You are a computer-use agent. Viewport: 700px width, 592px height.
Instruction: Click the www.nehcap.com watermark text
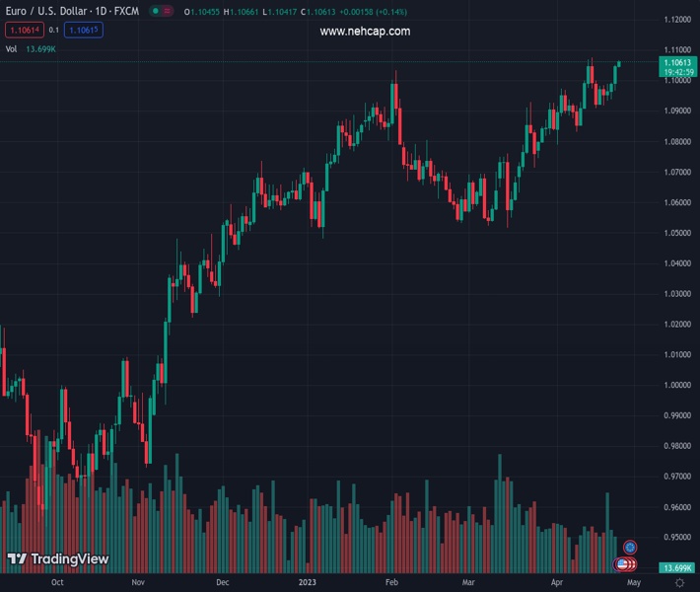[x=365, y=32]
